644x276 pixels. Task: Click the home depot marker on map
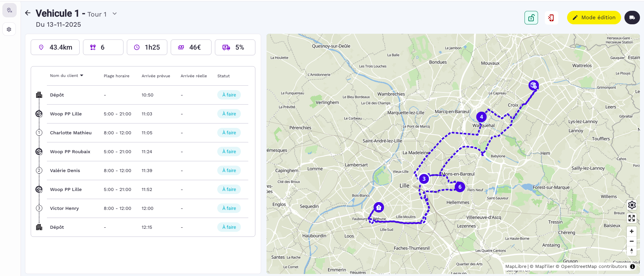[x=379, y=207]
